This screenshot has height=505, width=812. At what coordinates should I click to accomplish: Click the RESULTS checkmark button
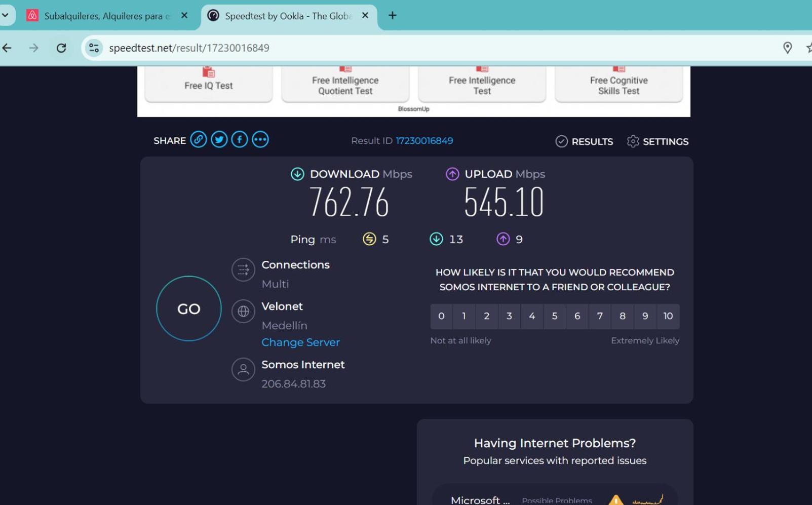tap(584, 141)
